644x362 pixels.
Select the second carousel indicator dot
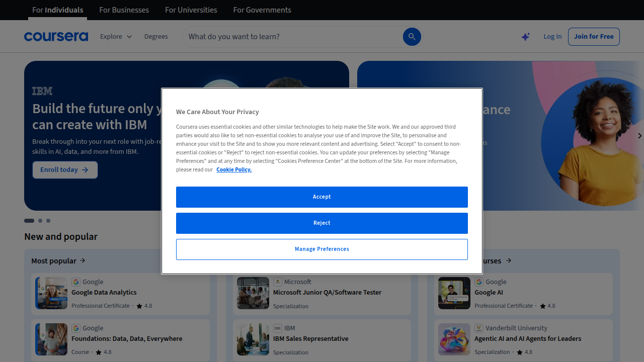[x=40, y=221]
